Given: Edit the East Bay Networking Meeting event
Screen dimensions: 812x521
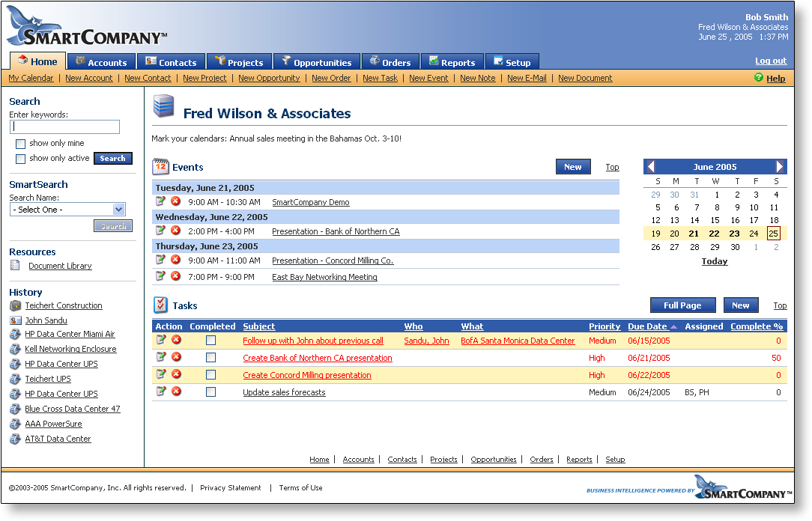Looking at the screenshot, I should coord(160,276).
